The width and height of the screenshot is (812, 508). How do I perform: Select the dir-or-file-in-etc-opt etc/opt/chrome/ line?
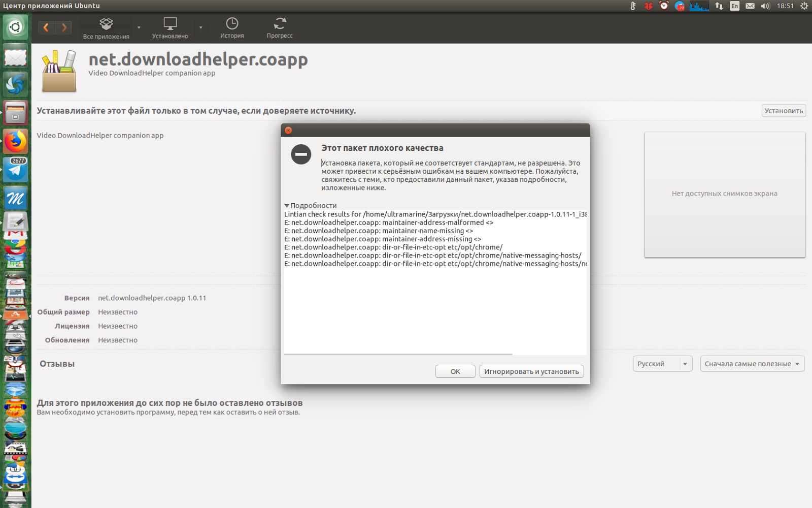click(x=393, y=247)
